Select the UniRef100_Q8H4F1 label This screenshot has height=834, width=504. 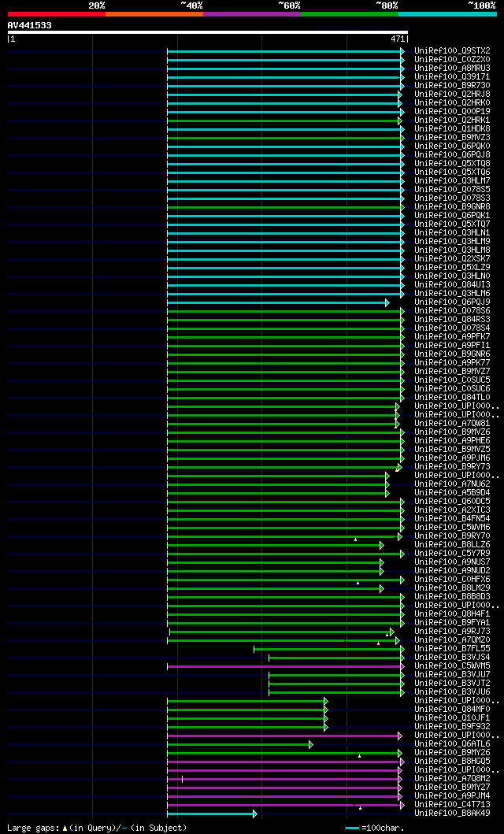453,613
